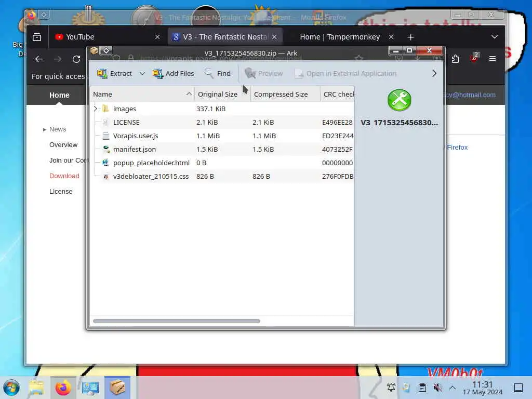The height and width of the screenshot is (399, 532).
Task: Select the LICENSE file entry
Action: coord(222,122)
